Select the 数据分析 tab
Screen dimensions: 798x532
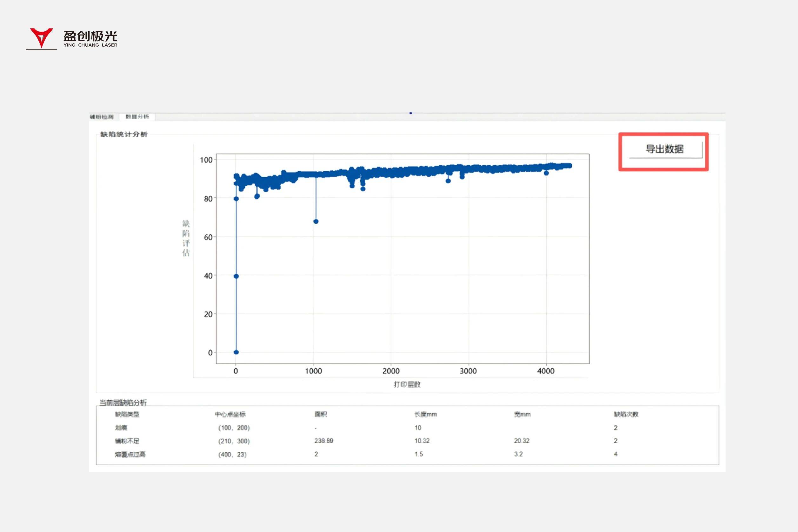pos(137,117)
